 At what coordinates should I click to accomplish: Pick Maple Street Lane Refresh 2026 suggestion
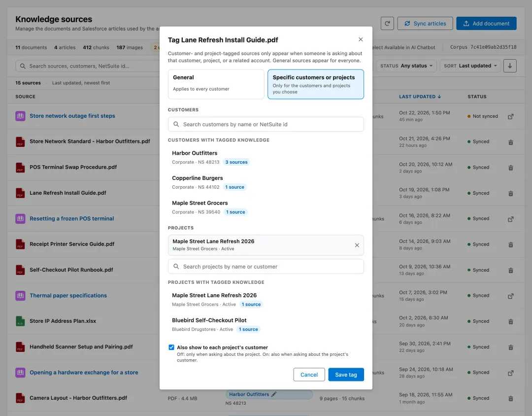(266, 300)
